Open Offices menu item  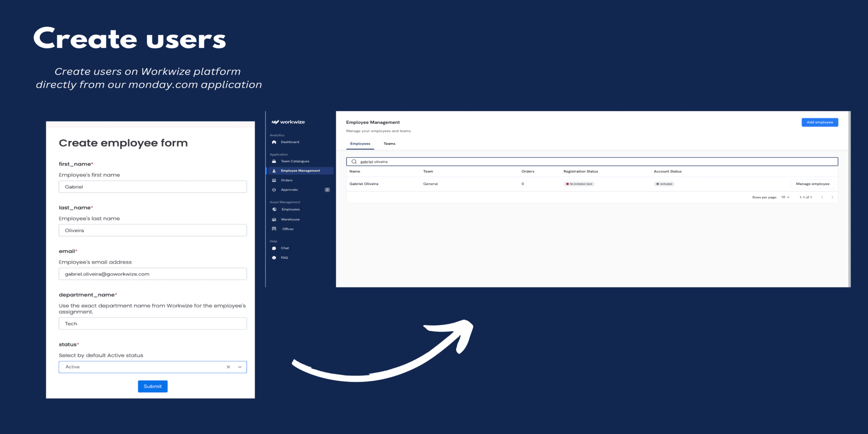(x=288, y=229)
